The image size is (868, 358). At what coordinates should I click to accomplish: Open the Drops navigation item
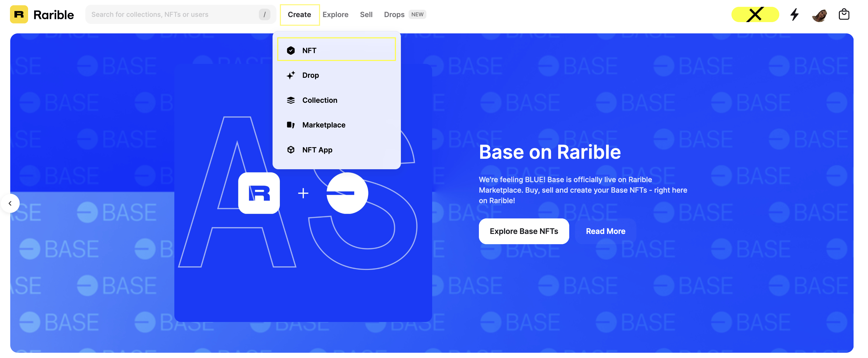coord(394,14)
